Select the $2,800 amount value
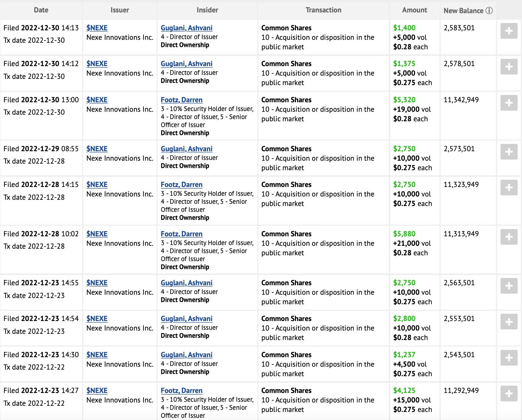Viewport: 522px width, 420px height. coord(404,318)
